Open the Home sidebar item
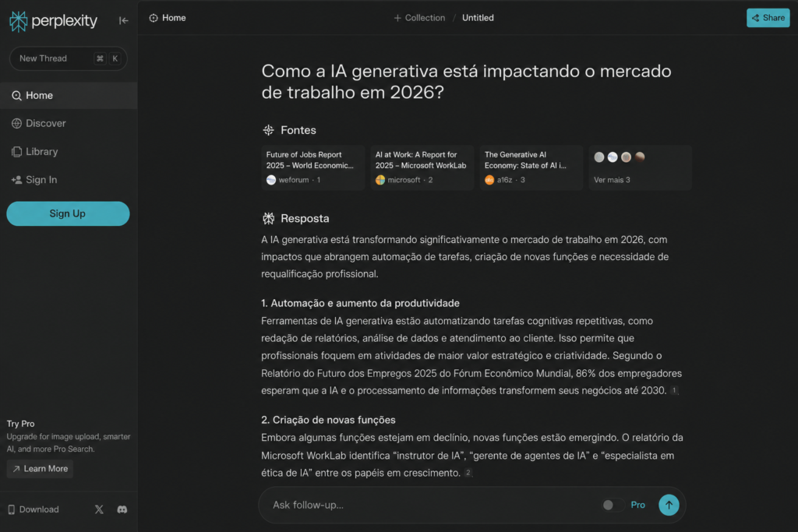798x532 pixels. tap(69, 96)
